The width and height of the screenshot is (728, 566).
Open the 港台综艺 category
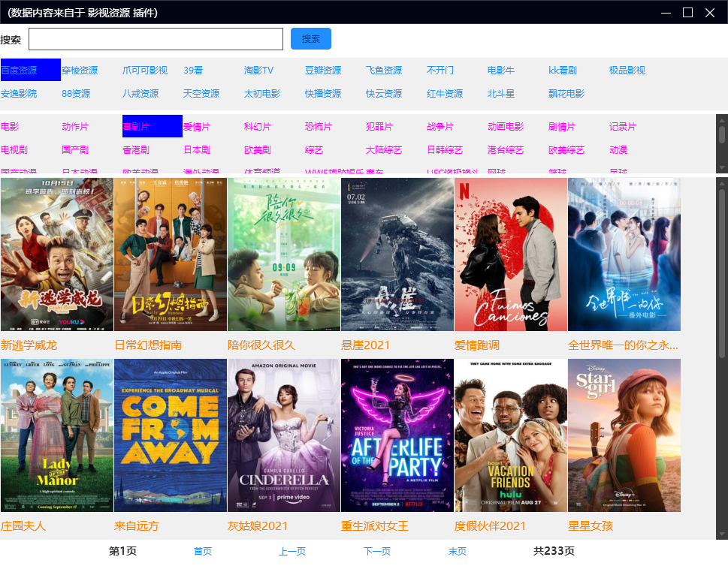tap(506, 149)
